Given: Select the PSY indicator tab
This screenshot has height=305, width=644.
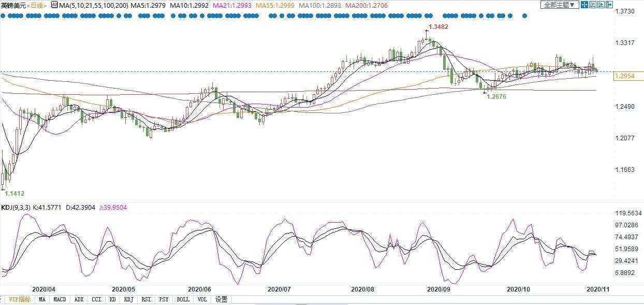Looking at the screenshot, I should point(164,299).
